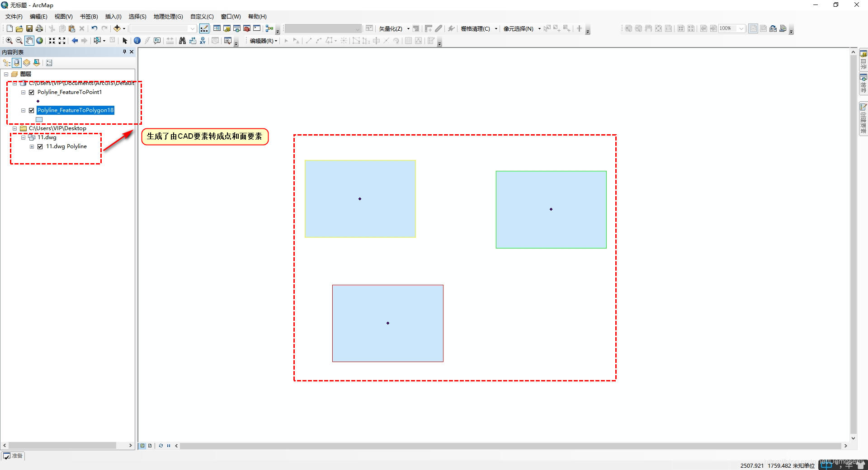Close the 内容列表 panel
Viewport: 868px width, 470px height.
tap(132, 52)
